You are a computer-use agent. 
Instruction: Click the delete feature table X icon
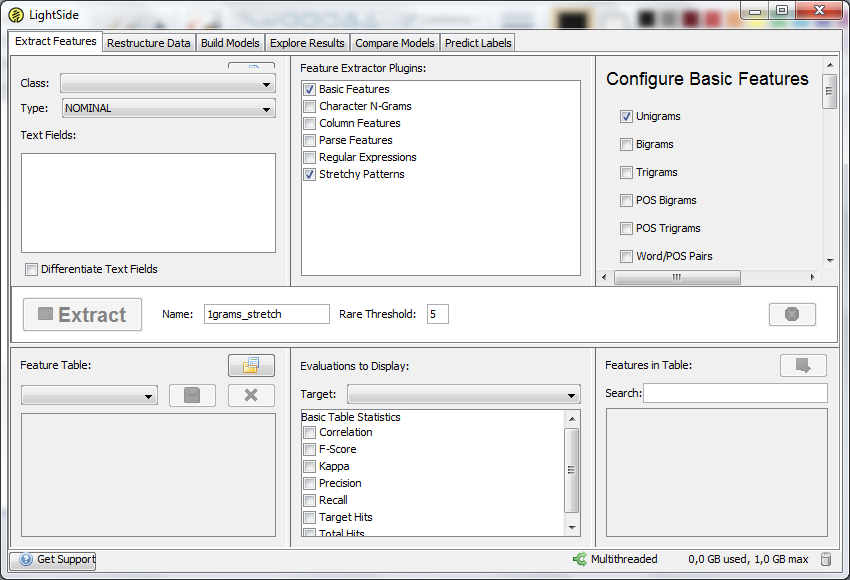coord(251,395)
